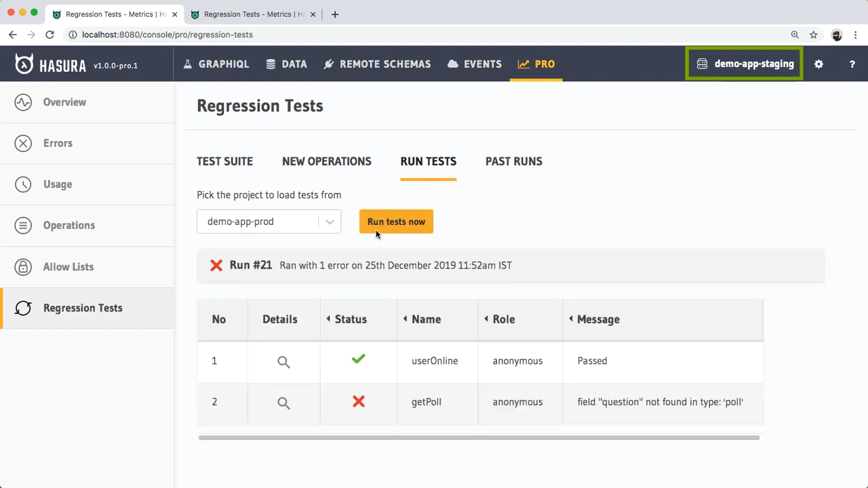Image resolution: width=868 pixels, height=488 pixels.
Task: Click the horizontal table scrollbar
Action: coord(479,438)
